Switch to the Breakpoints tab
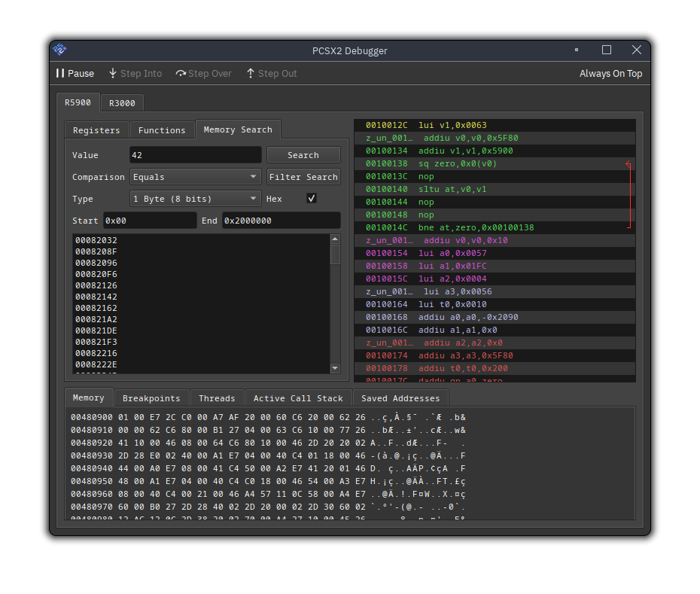 tap(151, 398)
